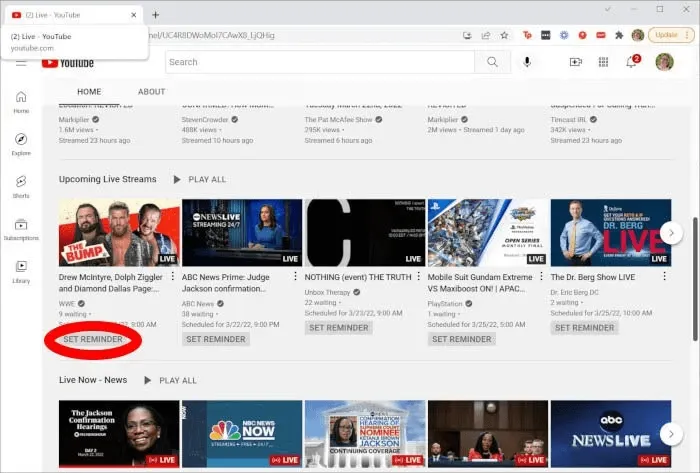Open action menu for Dr. Berg Show video

click(x=665, y=277)
